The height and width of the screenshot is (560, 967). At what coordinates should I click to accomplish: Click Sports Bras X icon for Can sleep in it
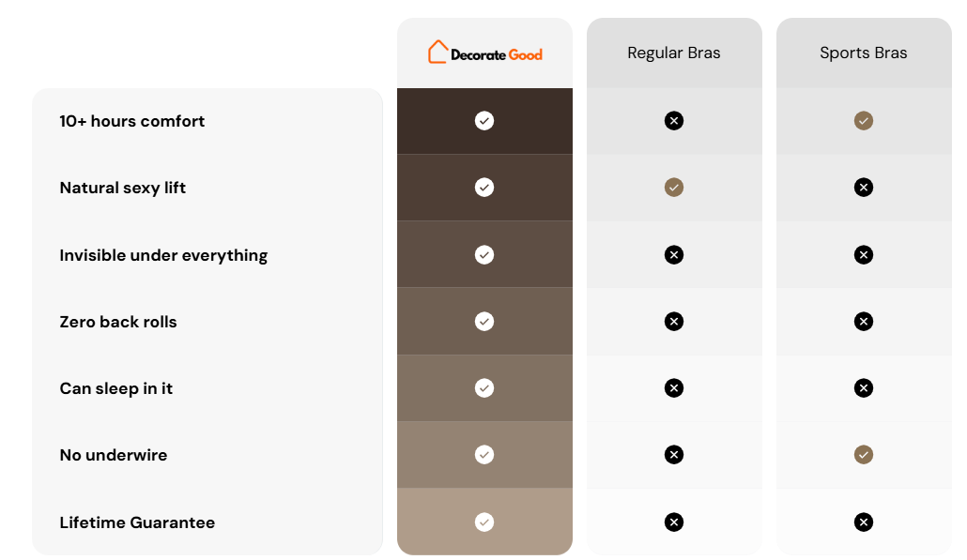[864, 388]
